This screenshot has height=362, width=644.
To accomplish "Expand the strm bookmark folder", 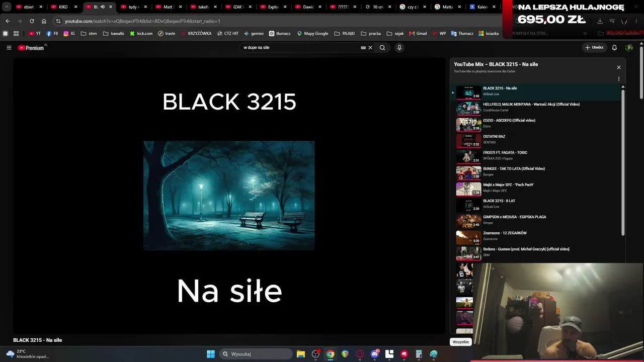I will point(89,34).
